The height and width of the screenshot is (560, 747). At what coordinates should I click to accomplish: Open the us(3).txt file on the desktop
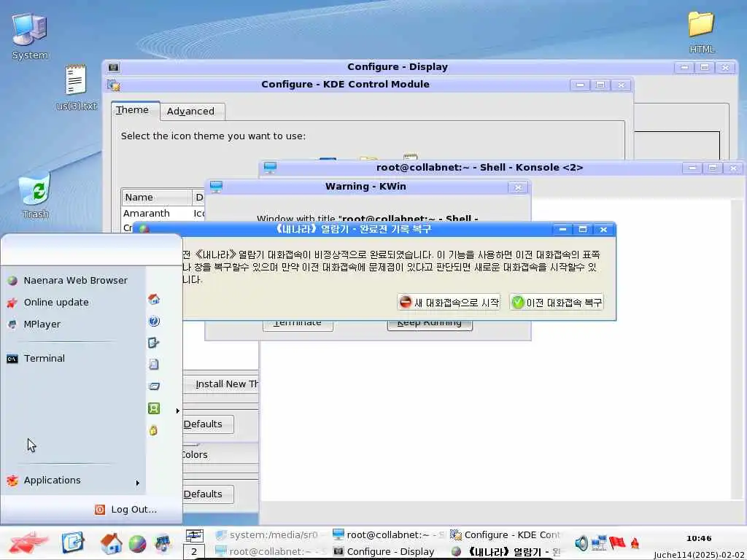click(76, 87)
